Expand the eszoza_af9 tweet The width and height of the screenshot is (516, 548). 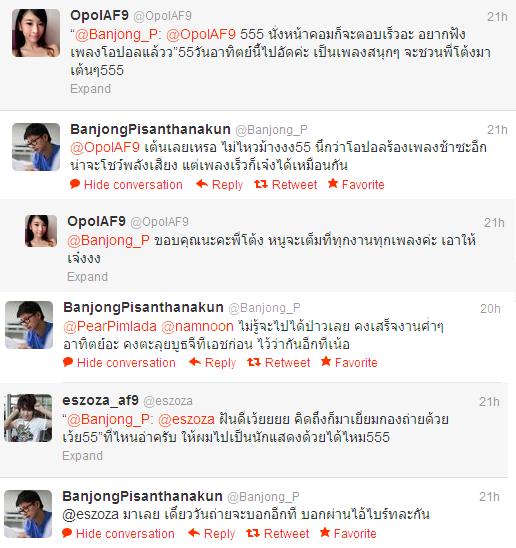[83, 456]
